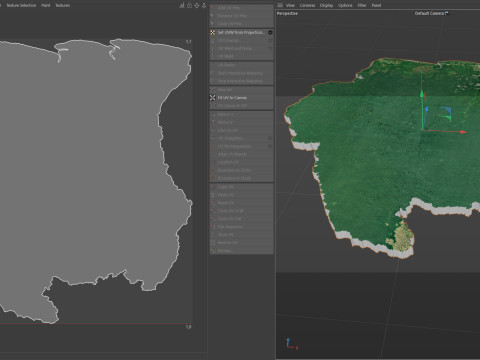Viewport: 480px width, 360px height.
Task: Click the four-arrow pan icon in UV editor header
Action: click(197, 5)
